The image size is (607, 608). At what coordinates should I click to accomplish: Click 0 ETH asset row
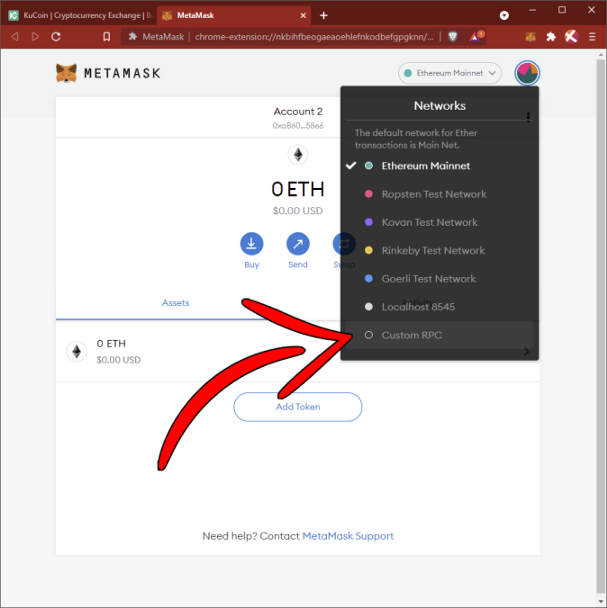(x=298, y=351)
